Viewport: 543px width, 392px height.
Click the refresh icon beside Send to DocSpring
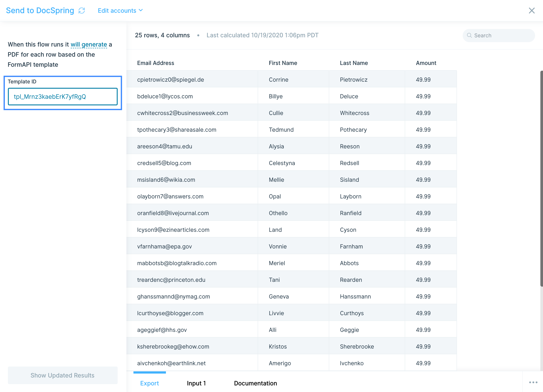pyautogui.click(x=82, y=11)
